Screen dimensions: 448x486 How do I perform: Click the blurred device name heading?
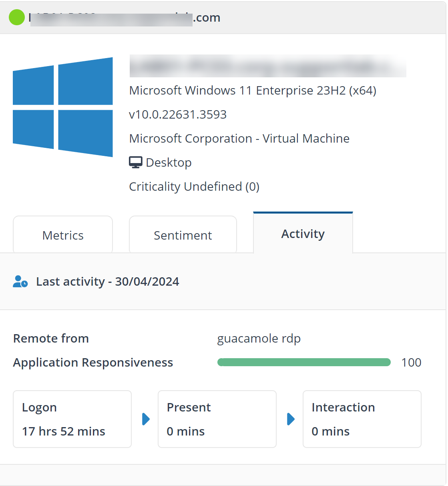267,66
